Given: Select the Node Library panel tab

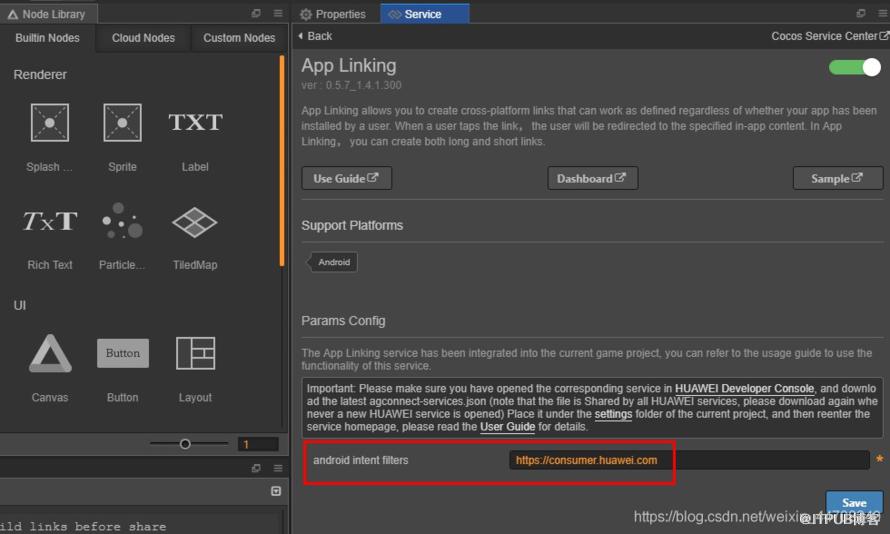Looking at the screenshot, I should 48,14.
